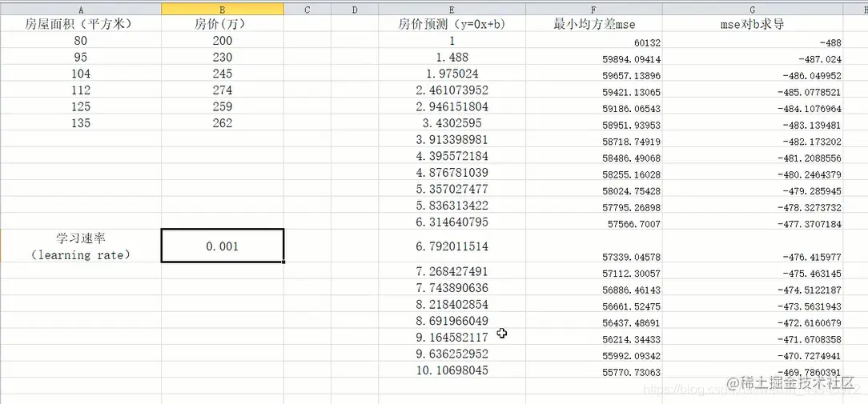Select area cell with value 104

coord(81,74)
